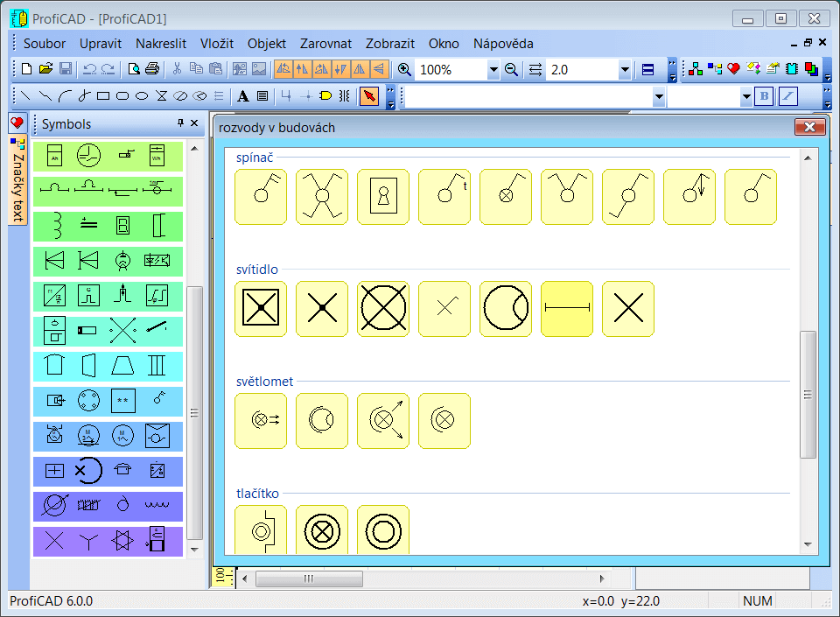This screenshot has width=840, height=617.
Task: Click the line style stripes button
Action: (647, 69)
